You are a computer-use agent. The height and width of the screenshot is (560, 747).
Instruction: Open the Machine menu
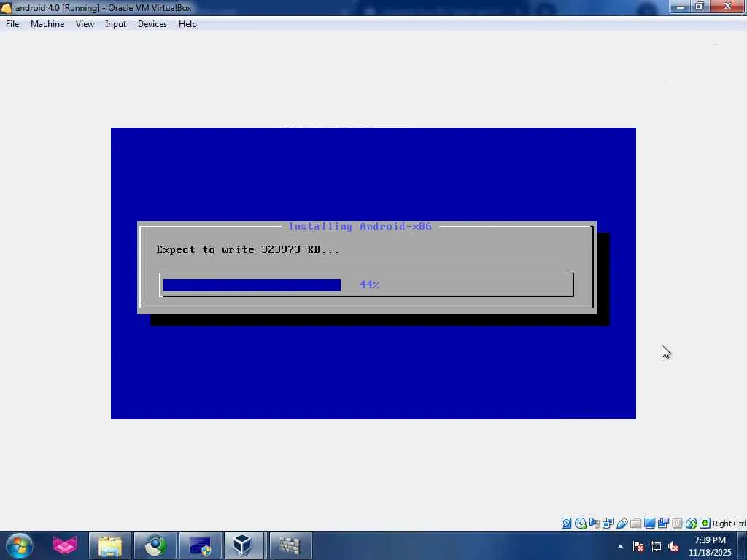click(x=47, y=24)
